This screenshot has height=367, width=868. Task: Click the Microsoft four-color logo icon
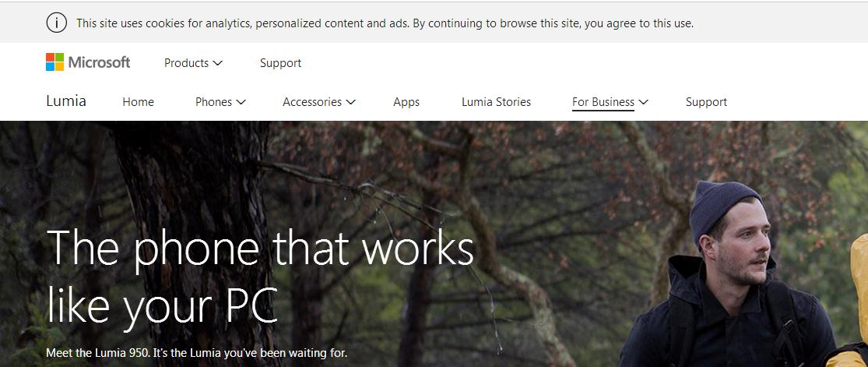pos(54,62)
